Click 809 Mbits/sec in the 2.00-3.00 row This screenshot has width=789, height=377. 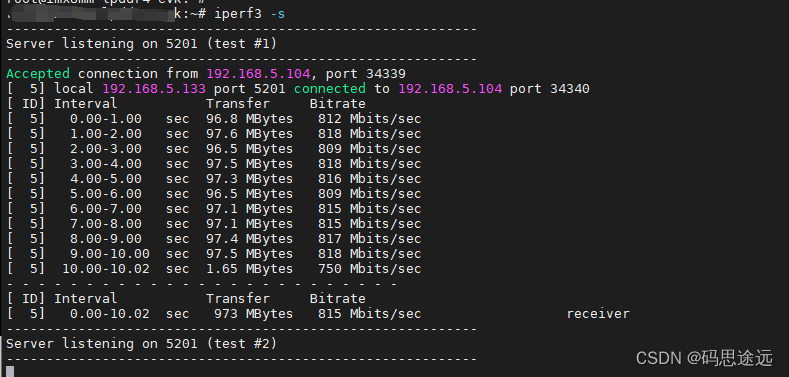pyautogui.click(x=369, y=149)
